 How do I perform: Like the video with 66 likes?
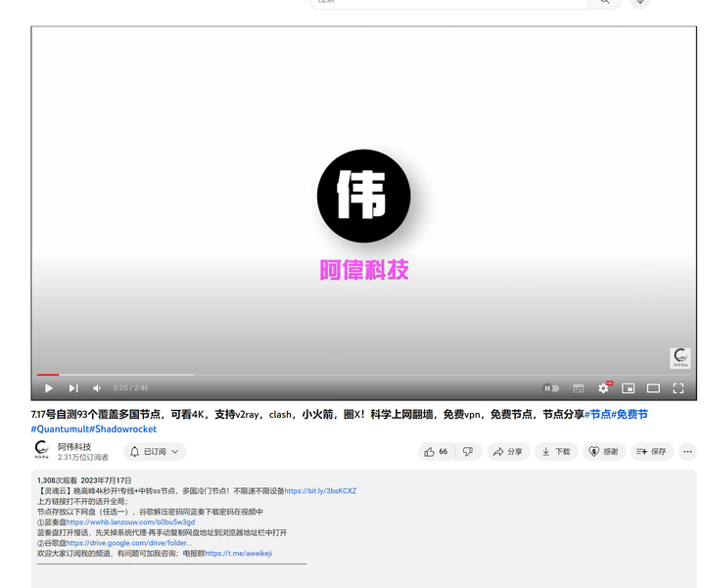[436, 451]
